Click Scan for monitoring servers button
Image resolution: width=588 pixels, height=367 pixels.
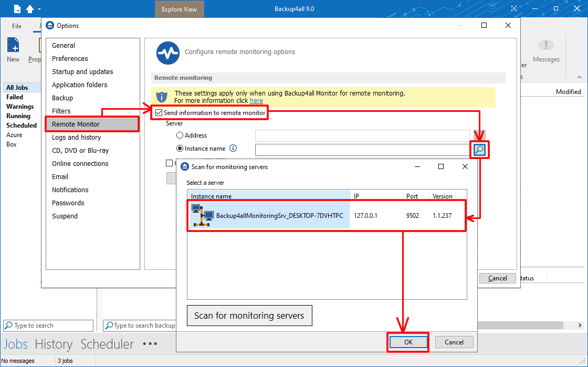249,315
